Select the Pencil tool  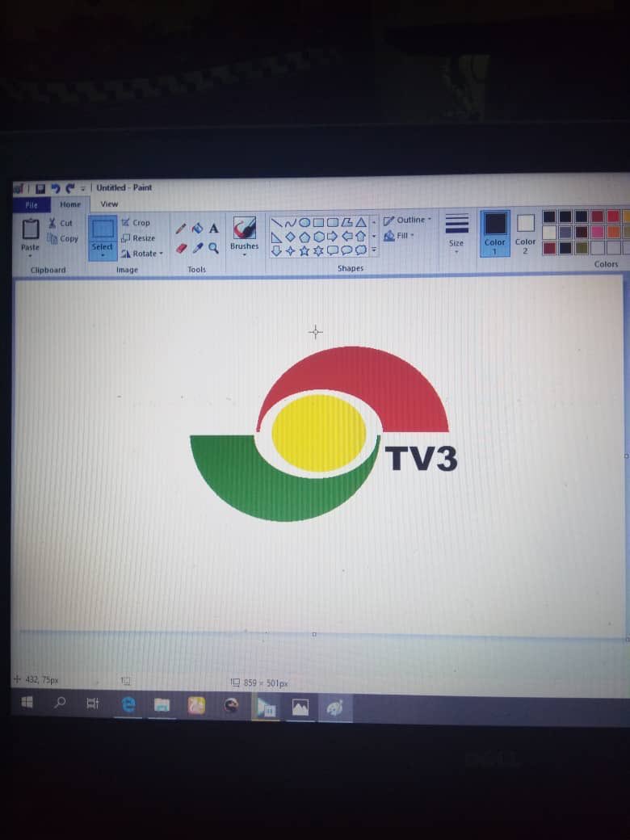(x=181, y=229)
